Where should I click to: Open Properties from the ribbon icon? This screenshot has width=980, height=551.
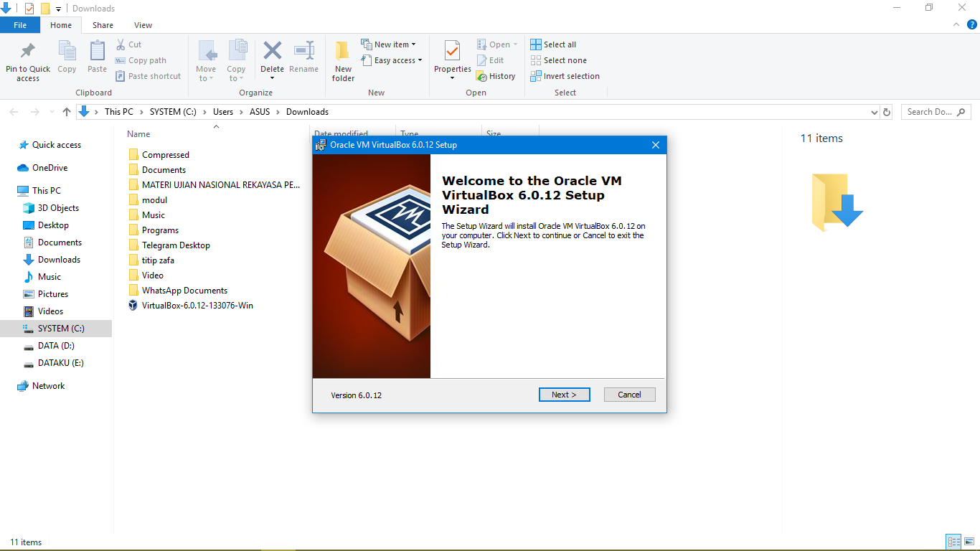point(452,57)
